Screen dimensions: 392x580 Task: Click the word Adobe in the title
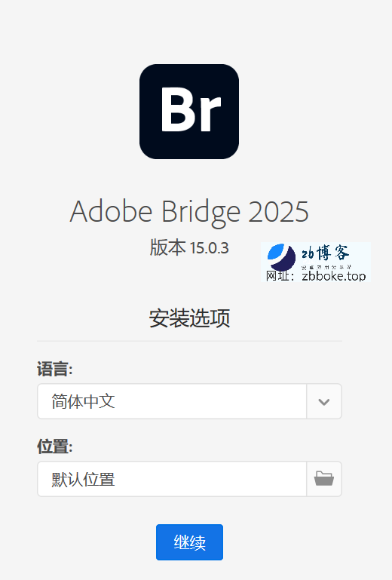point(111,211)
